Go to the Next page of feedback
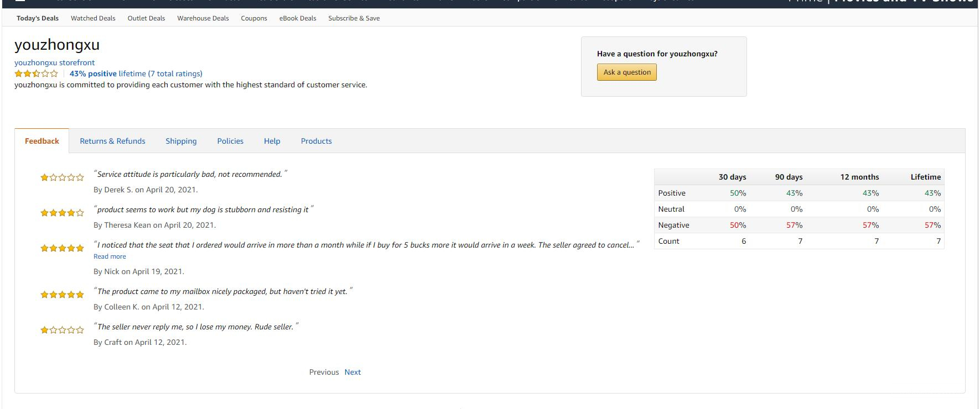The width and height of the screenshot is (980, 409). pos(352,372)
